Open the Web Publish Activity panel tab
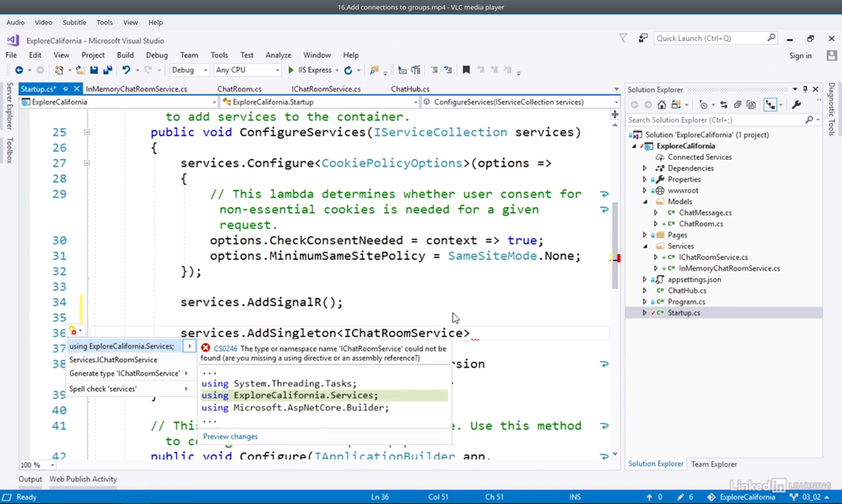 83,480
